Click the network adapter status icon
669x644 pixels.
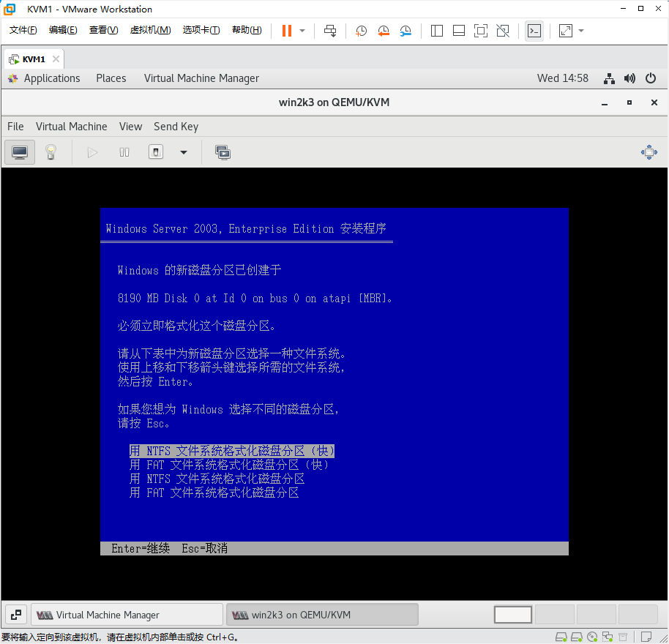(x=608, y=637)
